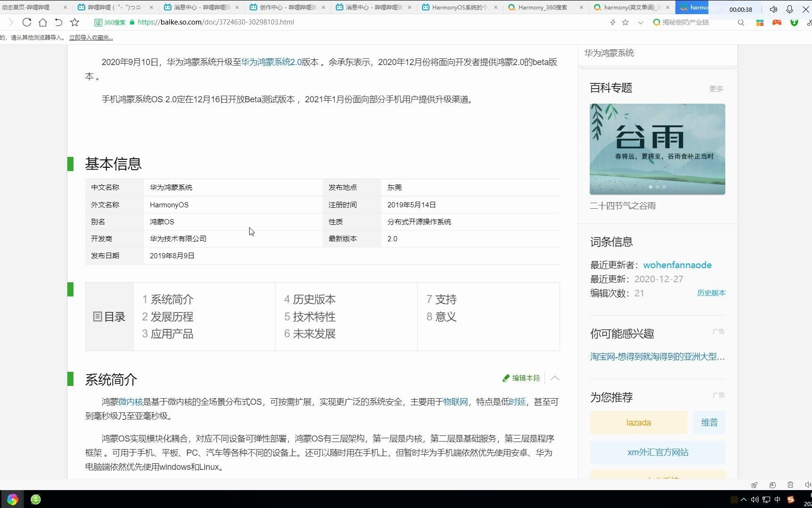Switch to the HarmonyOS系统的 tab
The width and height of the screenshot is (812, 508).
click(459, 8)
